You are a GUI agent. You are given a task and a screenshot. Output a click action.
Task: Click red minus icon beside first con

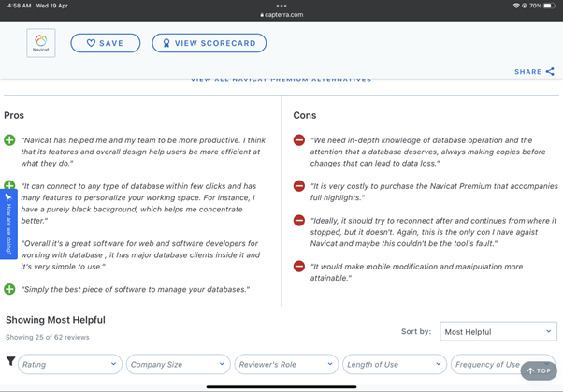coord(299,140)
